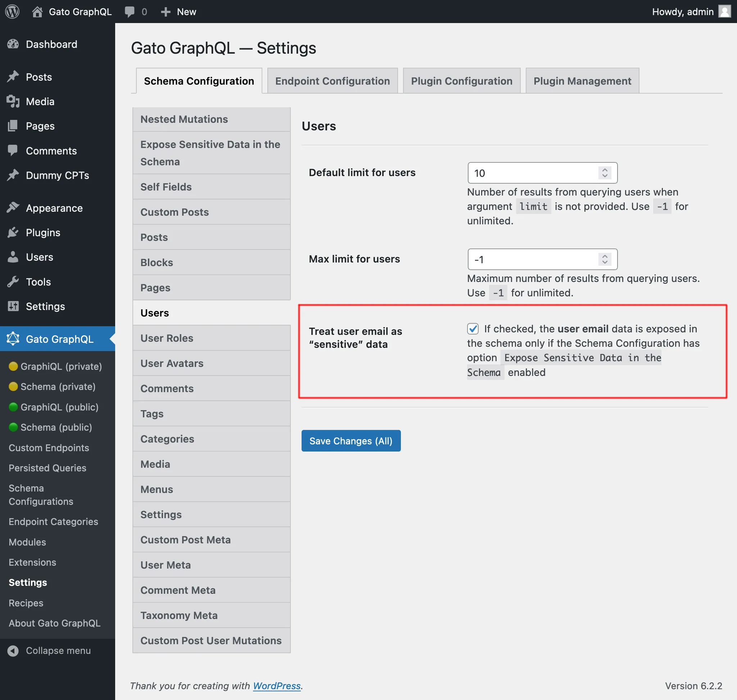Click the GraphiQL (private) status icon
This screenshot has width=737, height=700.
(x=12, y=367)
